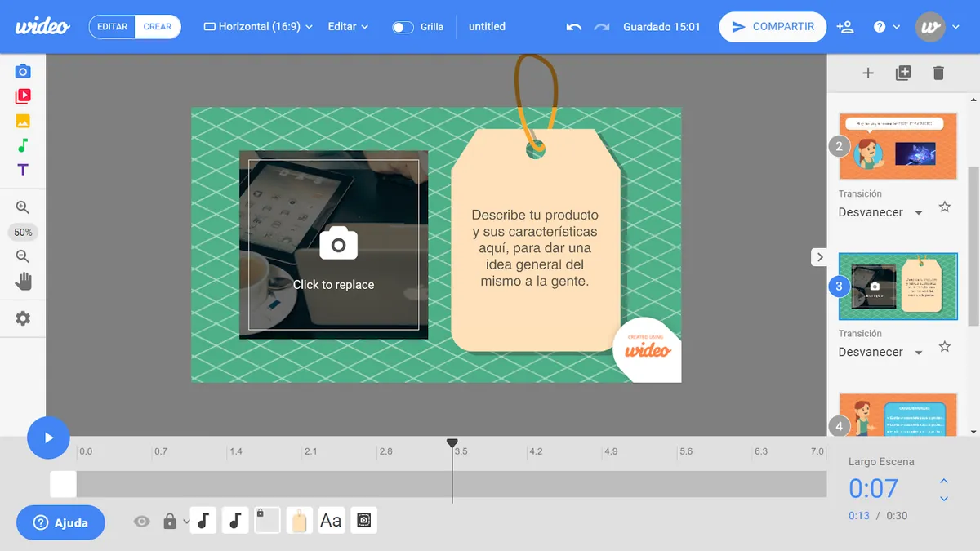980x551 pixels.
Task: Select the purple Text tool
Action: pos(23,170)
